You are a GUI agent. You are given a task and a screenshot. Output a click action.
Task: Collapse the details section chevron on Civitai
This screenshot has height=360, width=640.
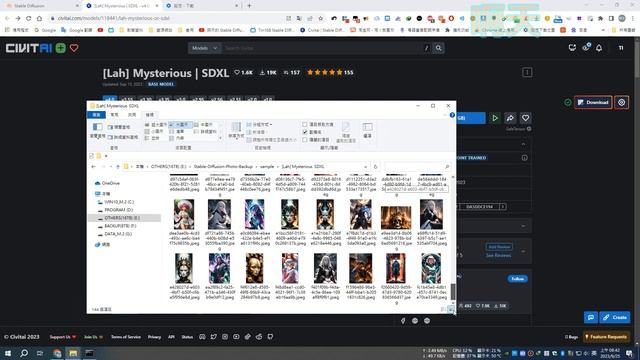[523, 144]
